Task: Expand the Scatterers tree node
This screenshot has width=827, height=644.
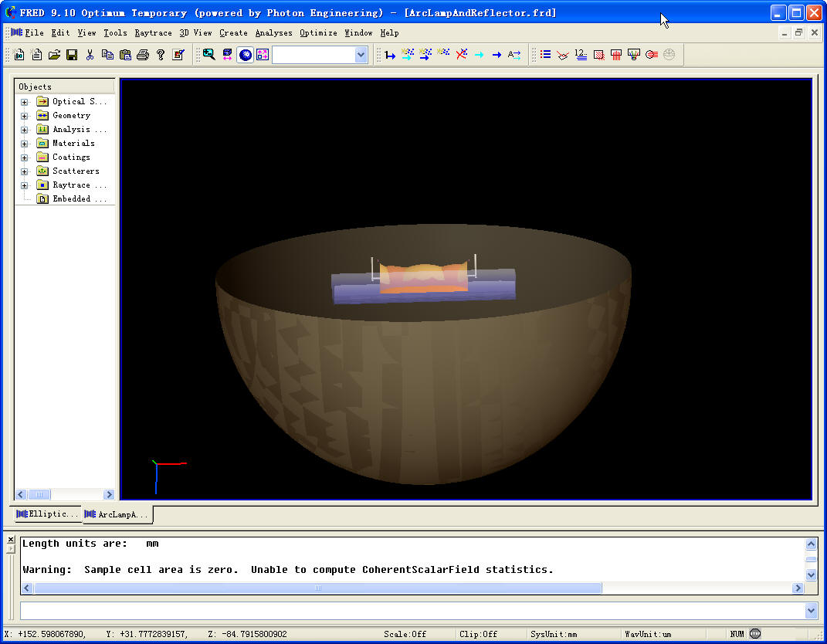Action: (24, 171)
